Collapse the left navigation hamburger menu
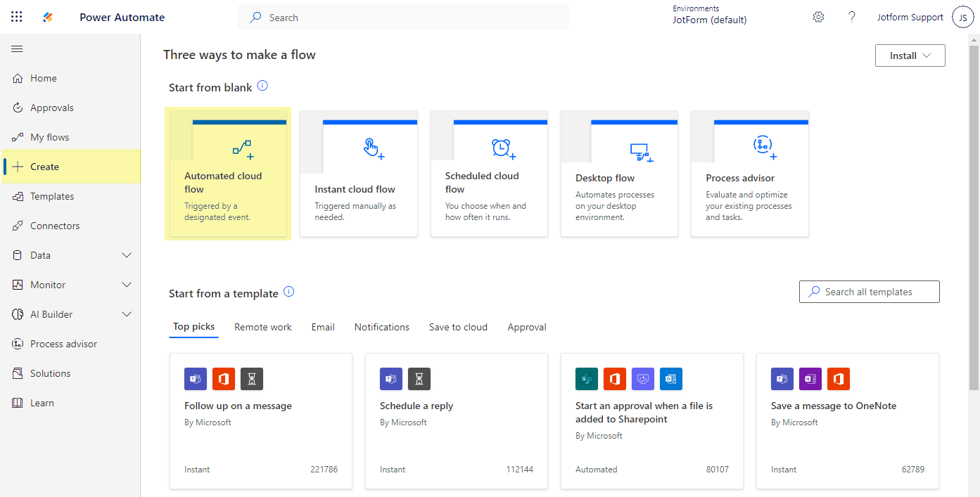The height and width of the screenshot is (497, 980). pos(17,49)
